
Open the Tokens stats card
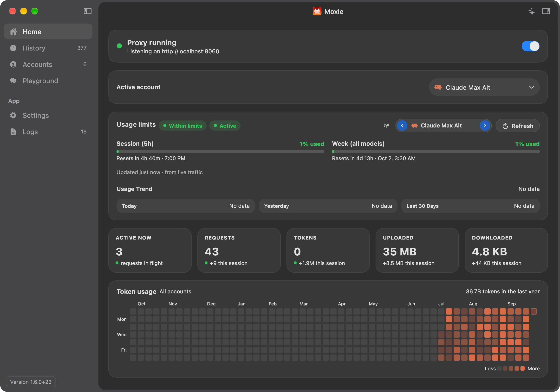click(x=328, y=250)
